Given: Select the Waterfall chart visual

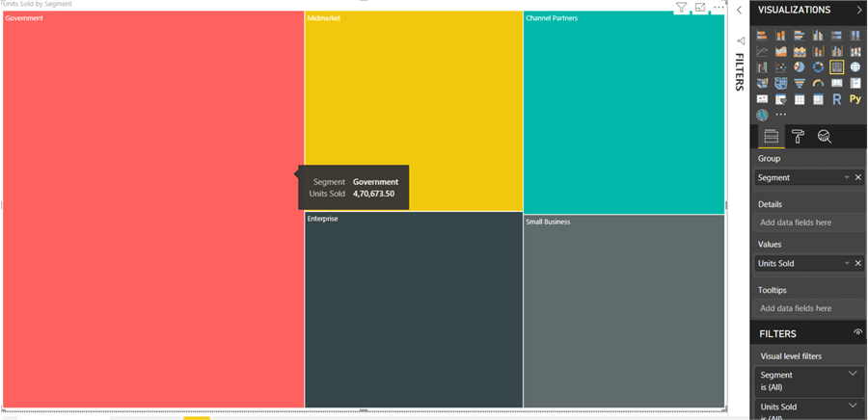Looking at the screenshot, I should click(x=762, y=67).
